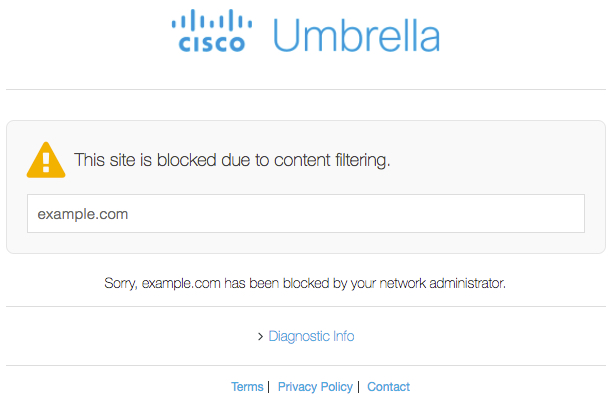Click the Cisco bars logo icon

point(212,21)
